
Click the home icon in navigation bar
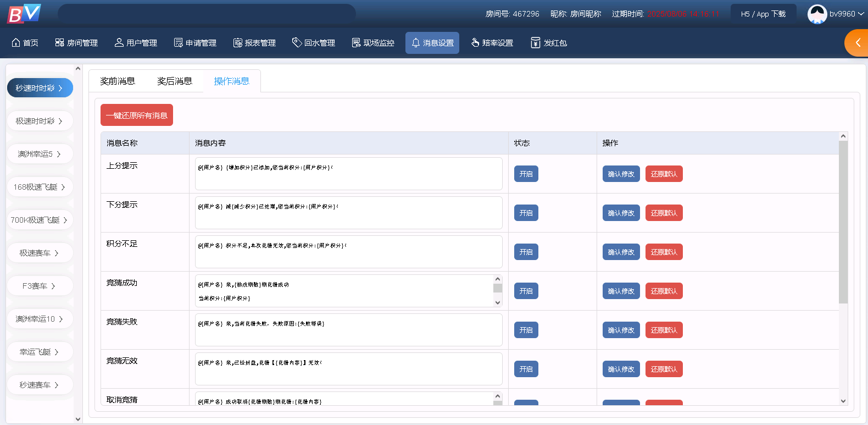pyautogui.click(x=16, y=43)
